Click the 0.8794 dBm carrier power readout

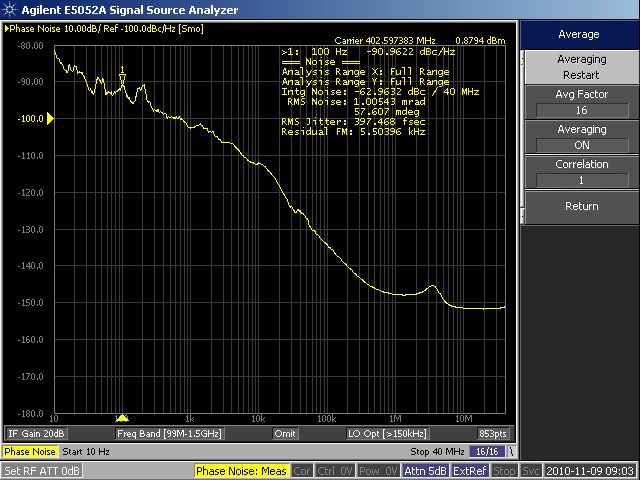coord(480,40)
